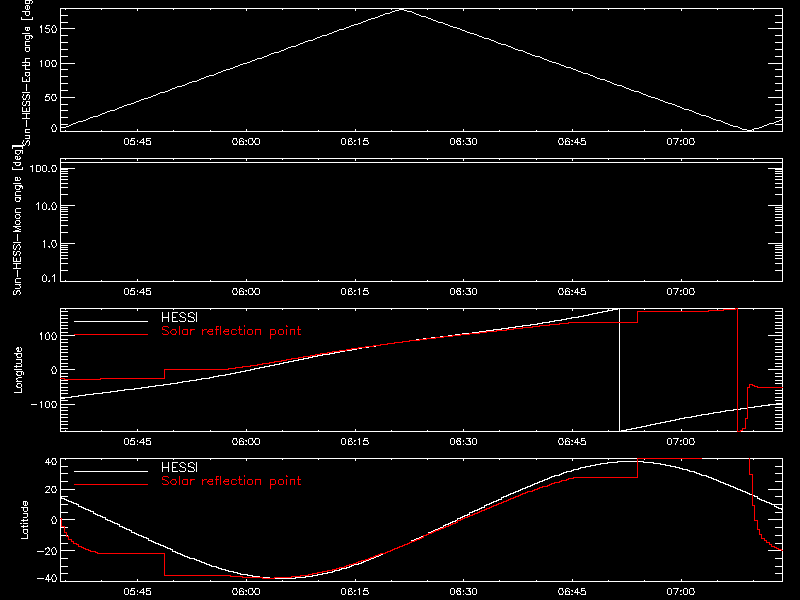Click the peak of the Sun-HESSI-Earth angle curve
Screen dimensions: 800x600
pos(402,10)
